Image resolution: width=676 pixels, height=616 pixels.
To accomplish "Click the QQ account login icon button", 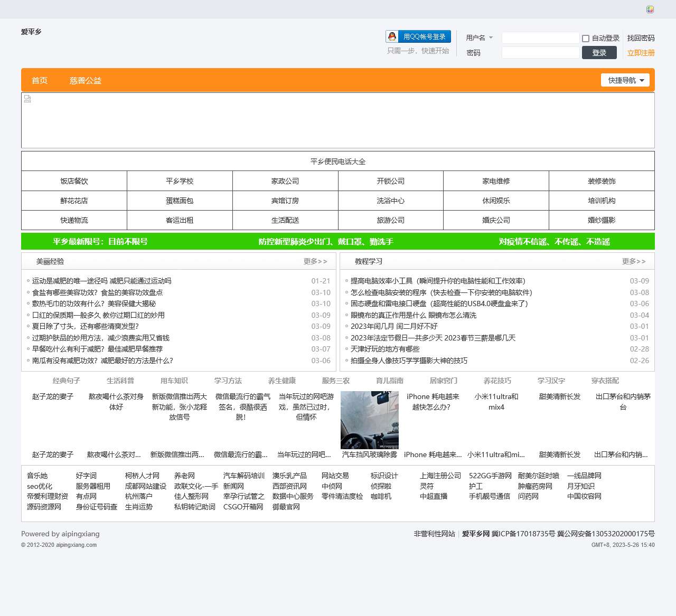I will click(x=418, y=36).
